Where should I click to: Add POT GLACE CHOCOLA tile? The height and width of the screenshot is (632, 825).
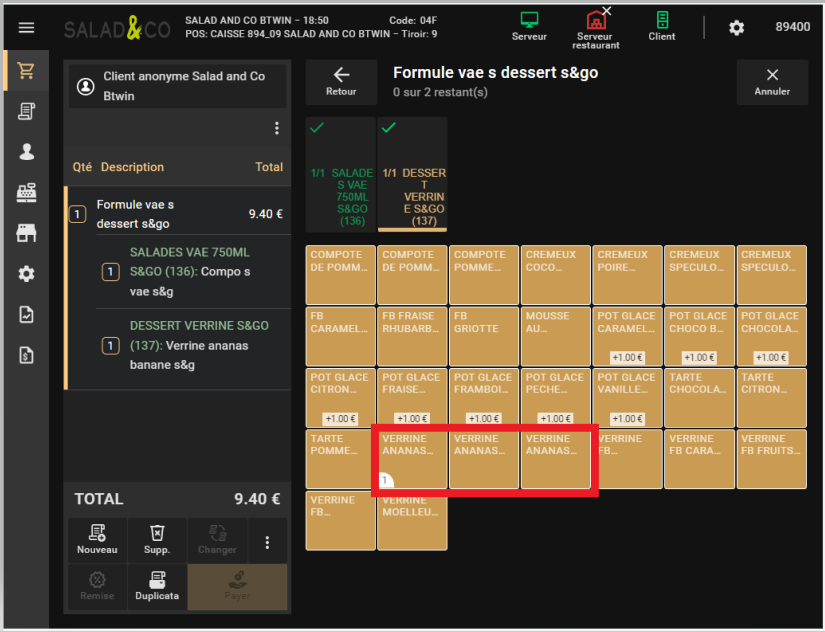(771, 336)
